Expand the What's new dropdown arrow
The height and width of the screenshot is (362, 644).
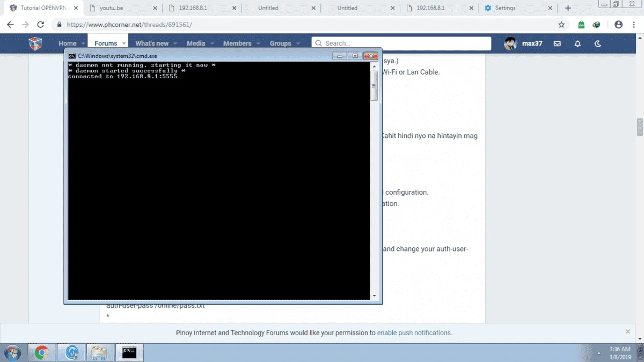tap(175, 43)
